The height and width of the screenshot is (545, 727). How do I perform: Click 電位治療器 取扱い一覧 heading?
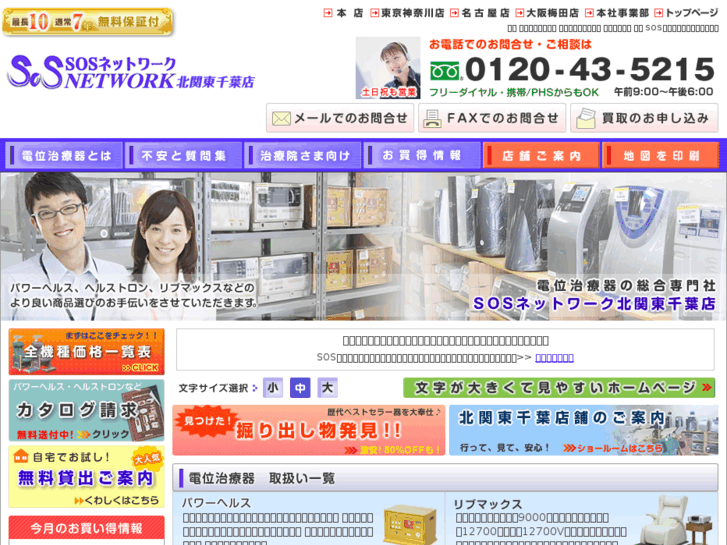261,478
